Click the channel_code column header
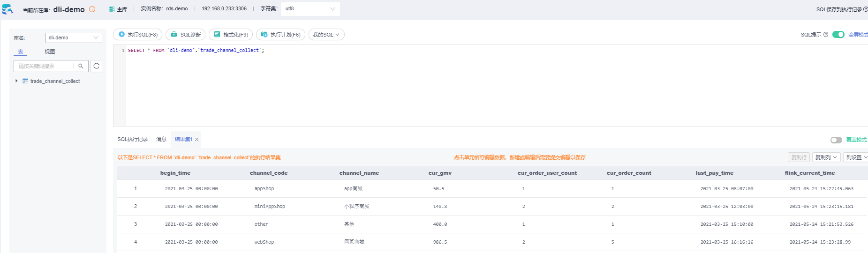This screenshot has height=253, width=868. pos(269,173)
